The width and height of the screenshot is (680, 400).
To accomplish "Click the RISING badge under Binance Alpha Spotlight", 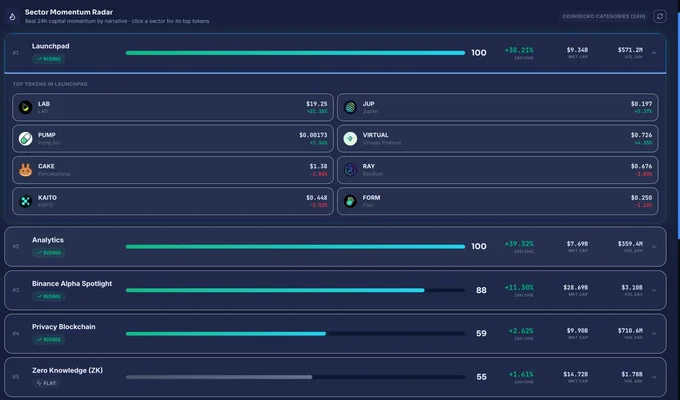I will tap(49, 296).
